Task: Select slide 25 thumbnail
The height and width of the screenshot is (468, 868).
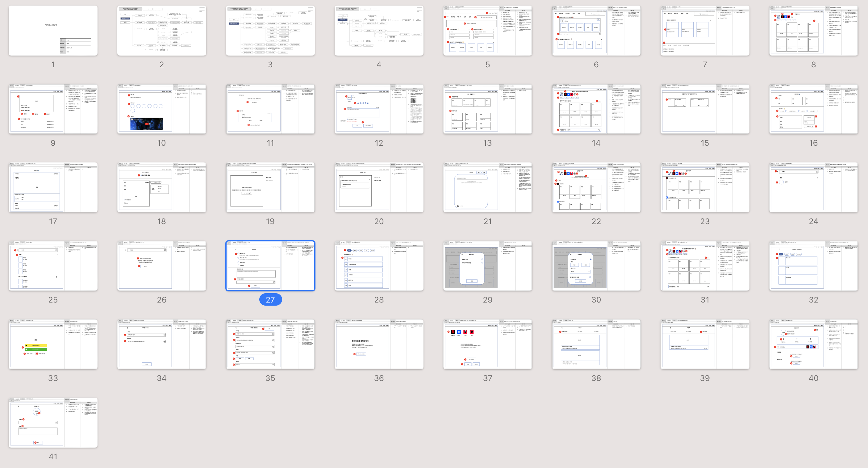Action: tap(53, 266)
